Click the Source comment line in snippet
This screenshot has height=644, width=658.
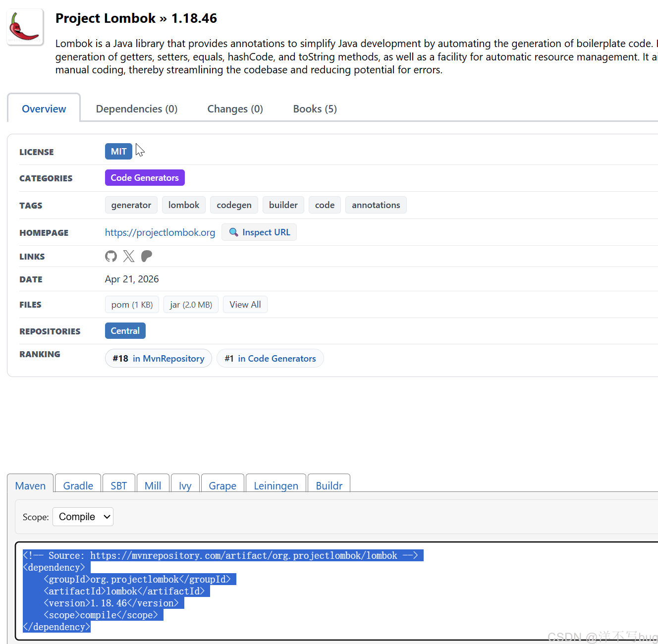point(220,555)
